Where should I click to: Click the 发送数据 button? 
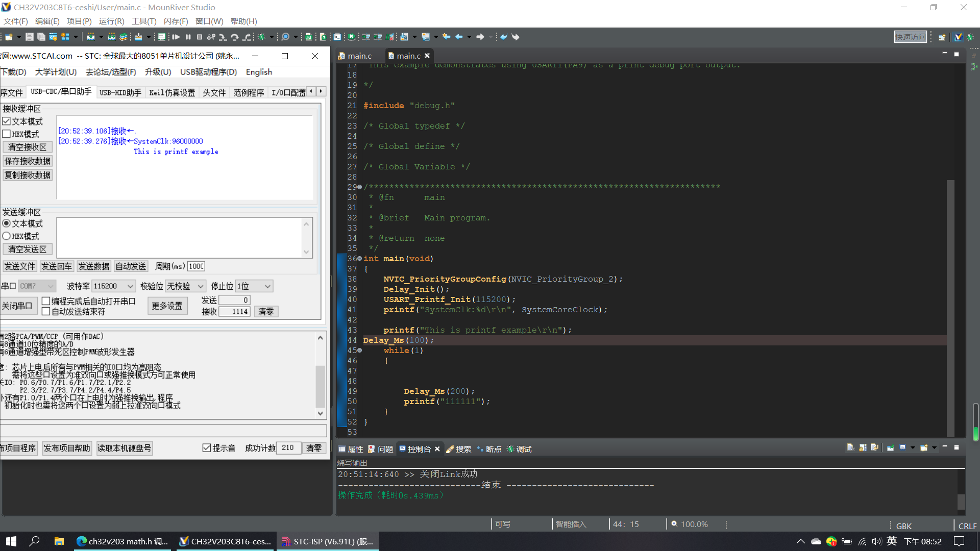[93, 266]
